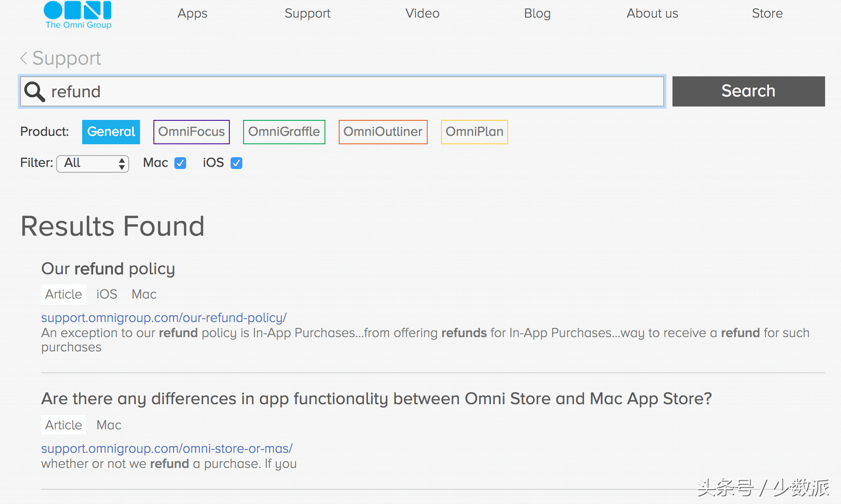Image resolution: width=841 pixels, height=504 pixels.
Task: Visit the Store page
Action: click(x=767, y=13)
